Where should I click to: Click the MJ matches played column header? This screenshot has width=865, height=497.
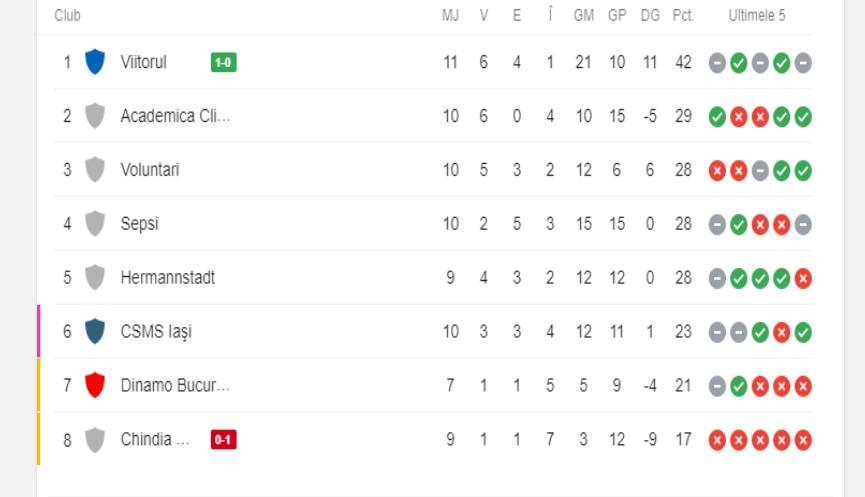point(450,16)
